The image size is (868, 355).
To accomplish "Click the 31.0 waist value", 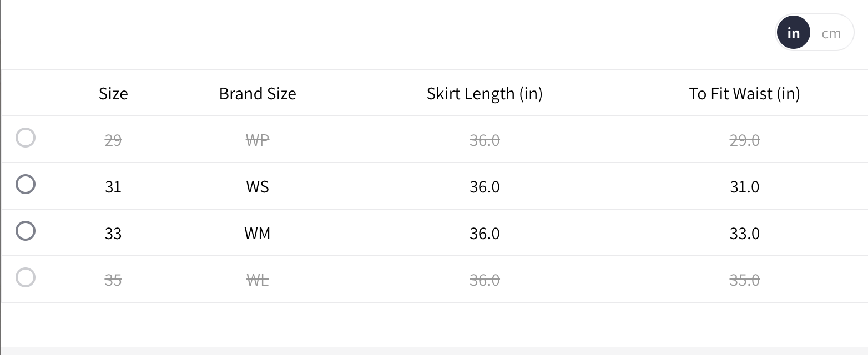I will click(x=744, y=186).
